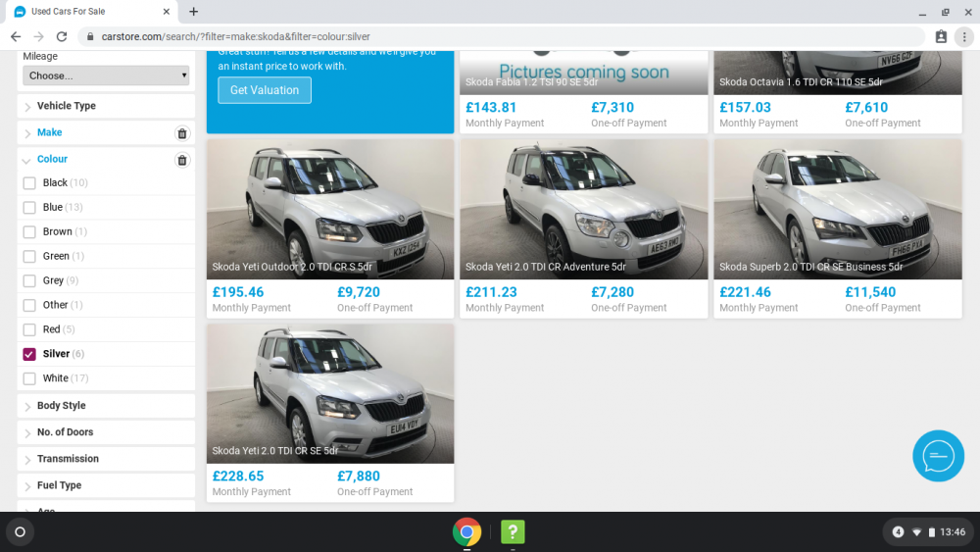The height and width of the screenshot is (552, 980).
Task: Check the Black colour filter
Action: 29,183
